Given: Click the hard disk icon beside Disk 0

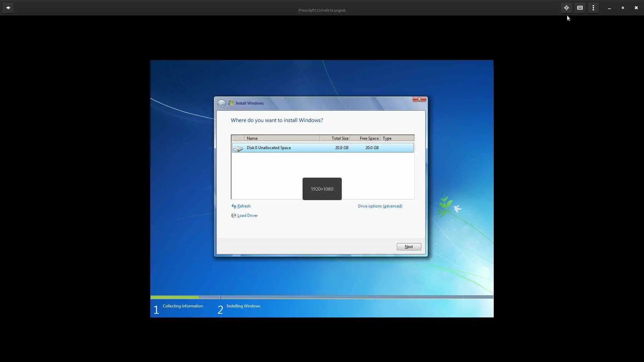Looking at the screenshot, I should pyautogui.click(x=238, y=148).
